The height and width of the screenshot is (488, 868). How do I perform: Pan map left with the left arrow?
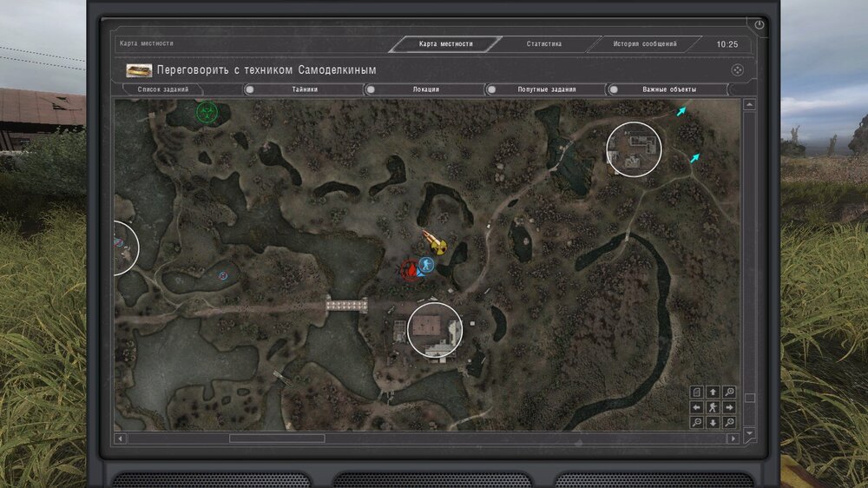tap(696, 407)
